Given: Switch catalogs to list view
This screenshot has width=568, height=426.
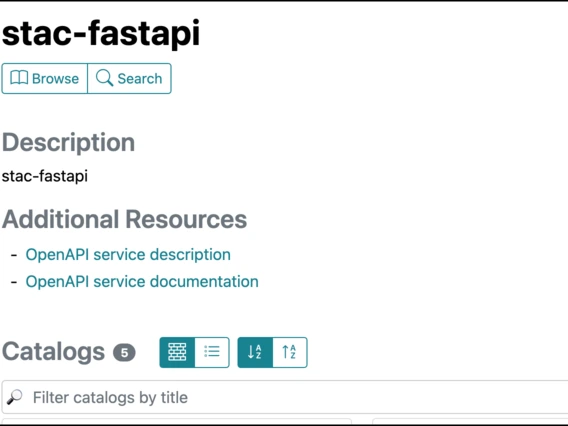Looking at the screenshot, I should 212,352.
